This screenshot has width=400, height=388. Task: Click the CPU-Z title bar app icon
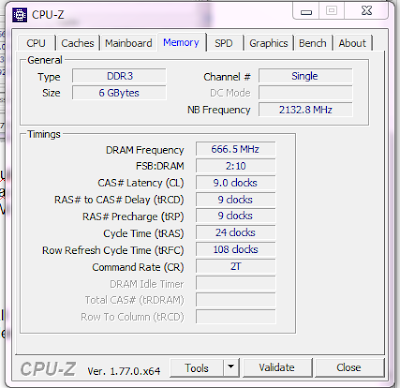19,15
